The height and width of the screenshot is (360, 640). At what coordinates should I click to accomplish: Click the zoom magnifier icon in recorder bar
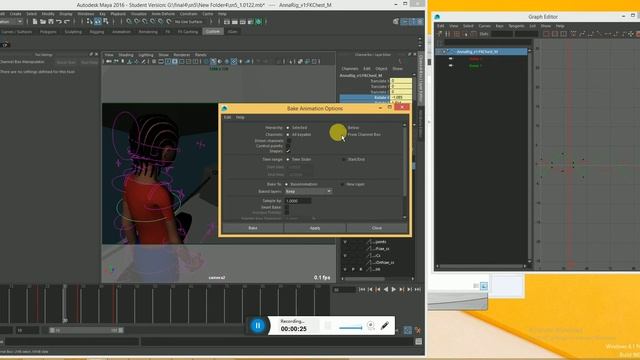tap(371, 325)
